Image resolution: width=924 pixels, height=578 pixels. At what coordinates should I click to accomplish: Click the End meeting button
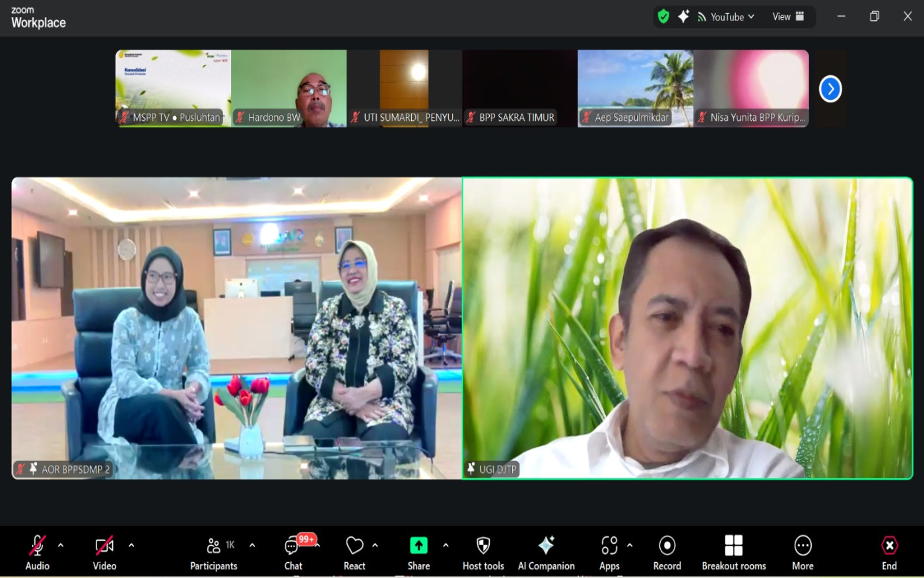tap(889, 552)
